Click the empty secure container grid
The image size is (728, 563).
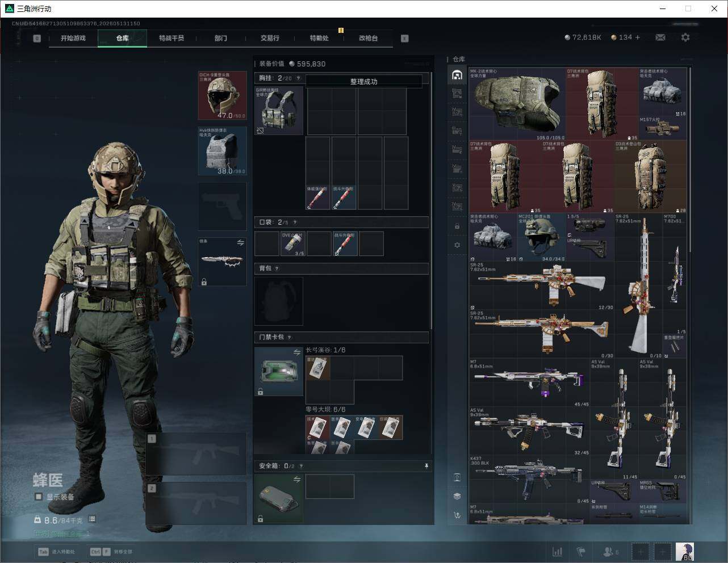coord(330,486)
